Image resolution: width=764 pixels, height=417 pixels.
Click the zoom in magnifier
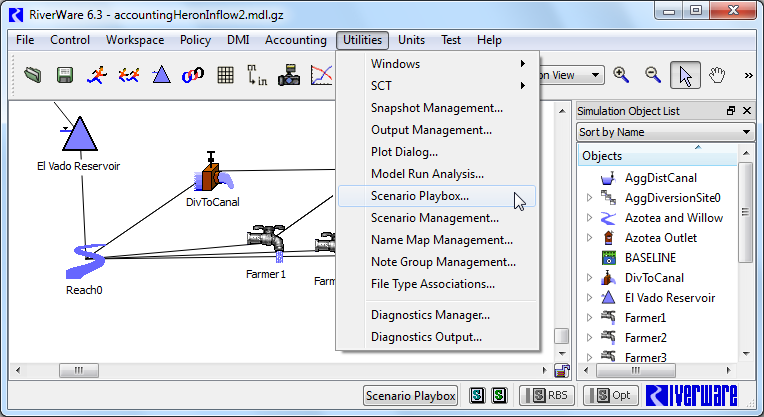(621, 75)
